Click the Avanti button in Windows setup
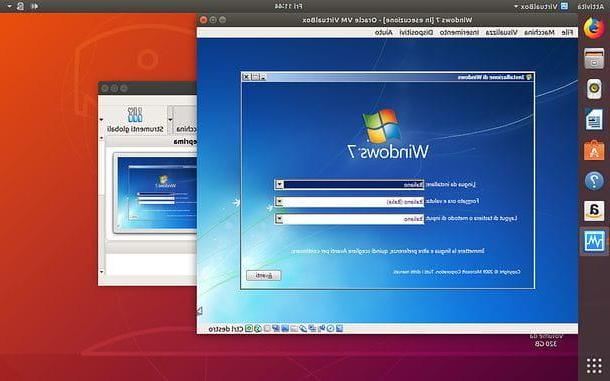The image size is (610, 381). [264, 276]
